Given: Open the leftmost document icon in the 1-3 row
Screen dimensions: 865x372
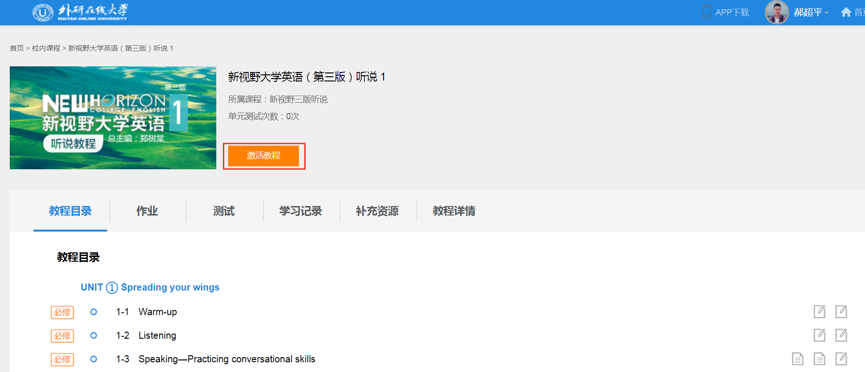Looking at the screenshot, I should (x=797, y=359).
